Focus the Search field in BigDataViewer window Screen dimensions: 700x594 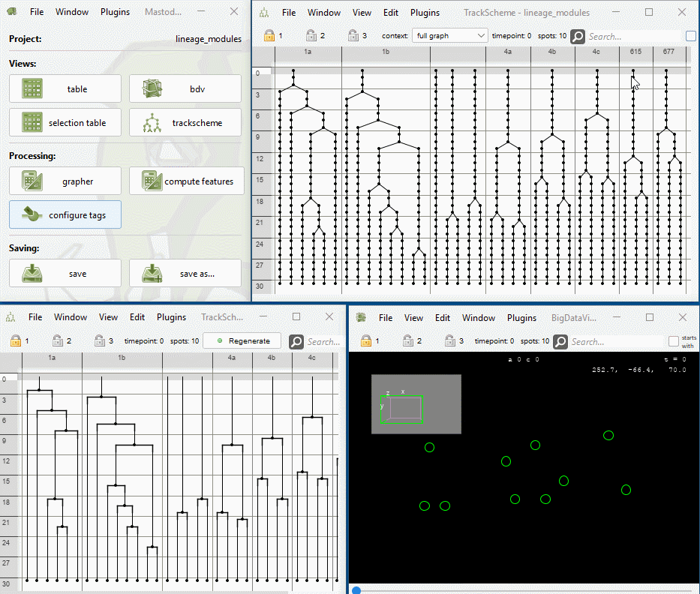point(617,342)
